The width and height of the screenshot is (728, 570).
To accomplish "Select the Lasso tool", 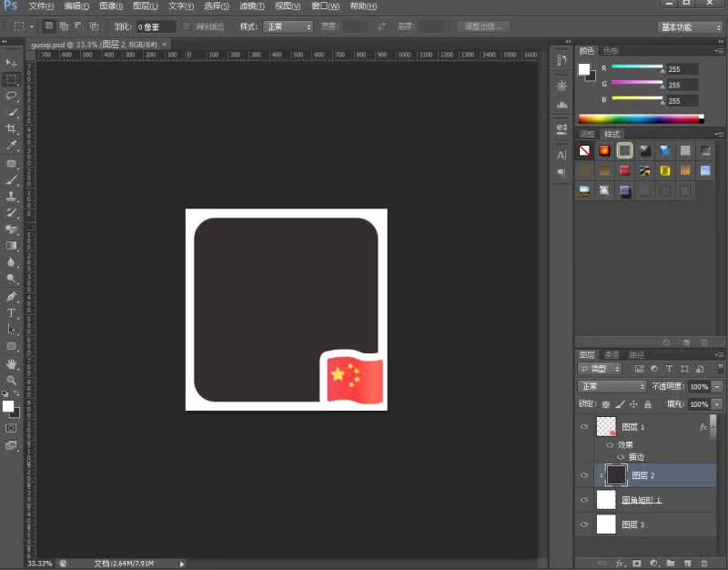I will (12, 96).
